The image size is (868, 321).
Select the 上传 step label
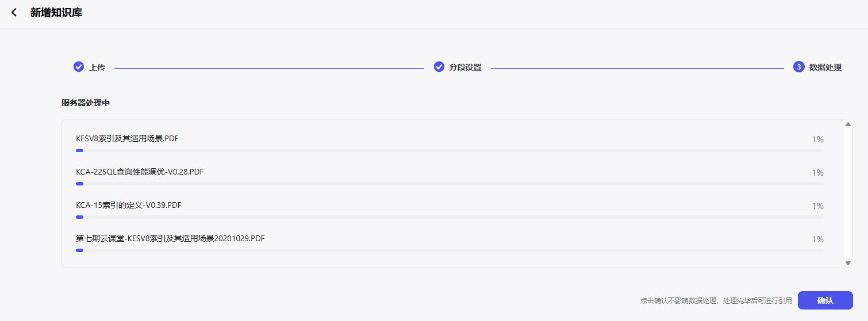tap(97, 67)
